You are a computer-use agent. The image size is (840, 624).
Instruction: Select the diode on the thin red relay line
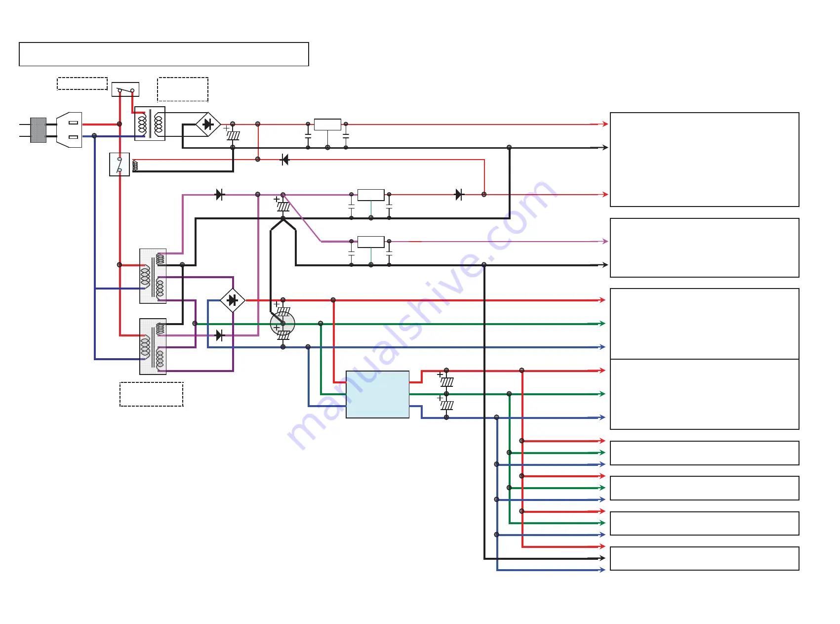click(x=284, y=160)
